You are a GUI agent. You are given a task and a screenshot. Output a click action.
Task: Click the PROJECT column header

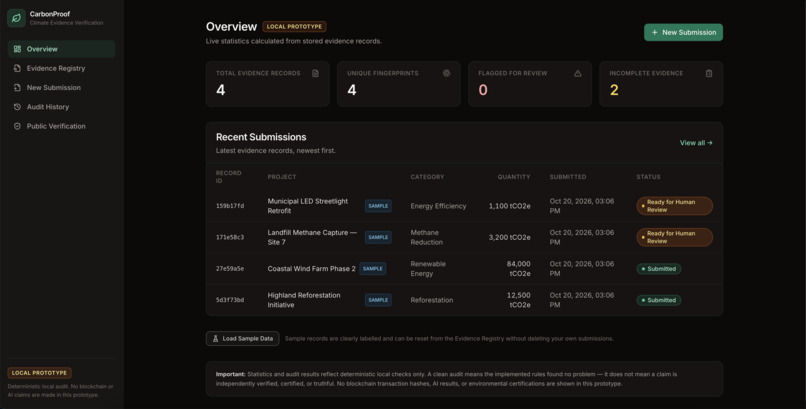[282, 177]
